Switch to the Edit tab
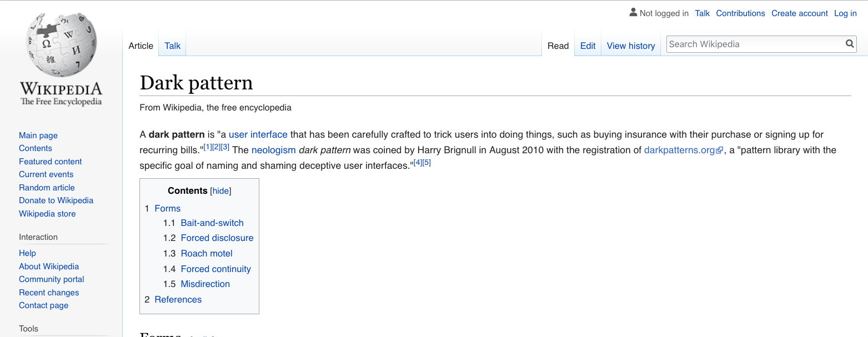Screen dimensions: 868x337 [x=588, y=46]
